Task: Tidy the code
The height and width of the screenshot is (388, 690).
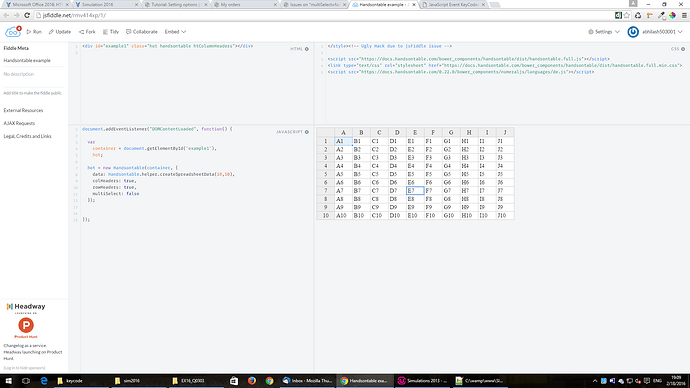Action: pyautogui.click(x=111, y=32)
